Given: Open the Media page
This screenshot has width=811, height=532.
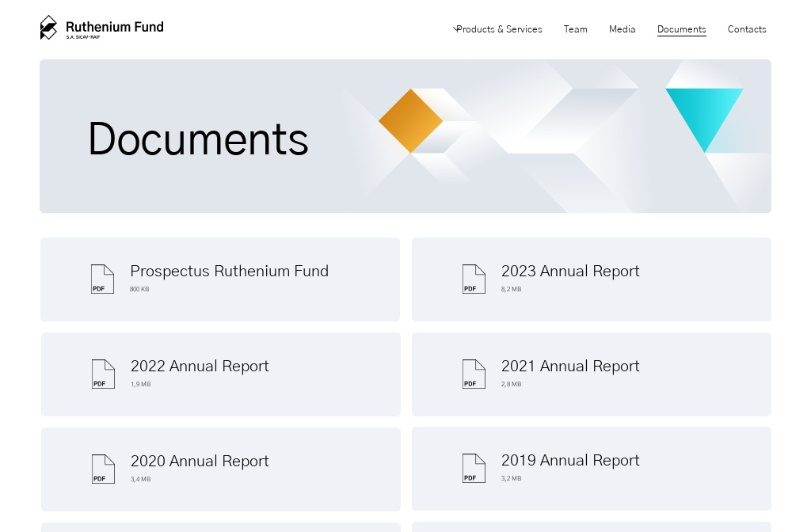Looking at the screenshot, I should pyautogui.click(x=622, y=29).
